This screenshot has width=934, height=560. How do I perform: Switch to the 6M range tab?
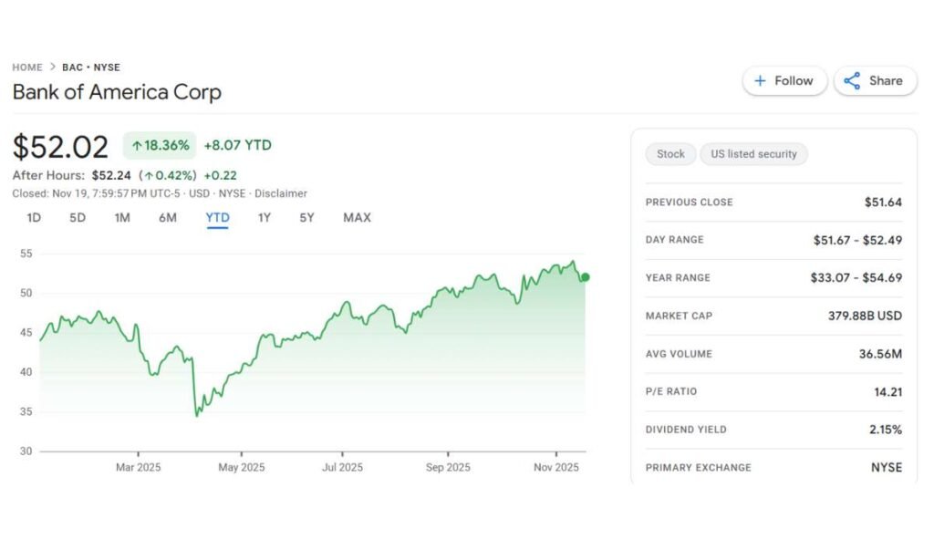pyautogui.click(x=168, y=218)
